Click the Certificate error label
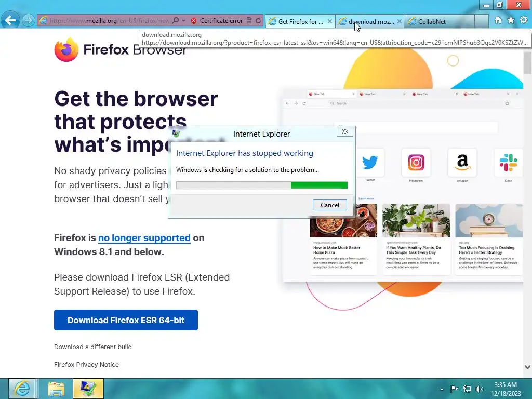The height and width of the screenshot is (399, 532). tap(221, 21)
